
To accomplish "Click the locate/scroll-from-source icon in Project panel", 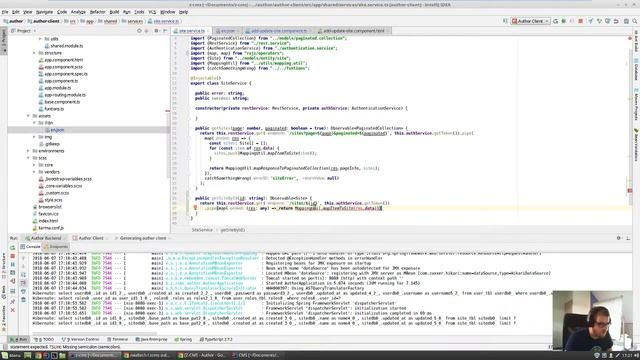I will click(139, 31).
